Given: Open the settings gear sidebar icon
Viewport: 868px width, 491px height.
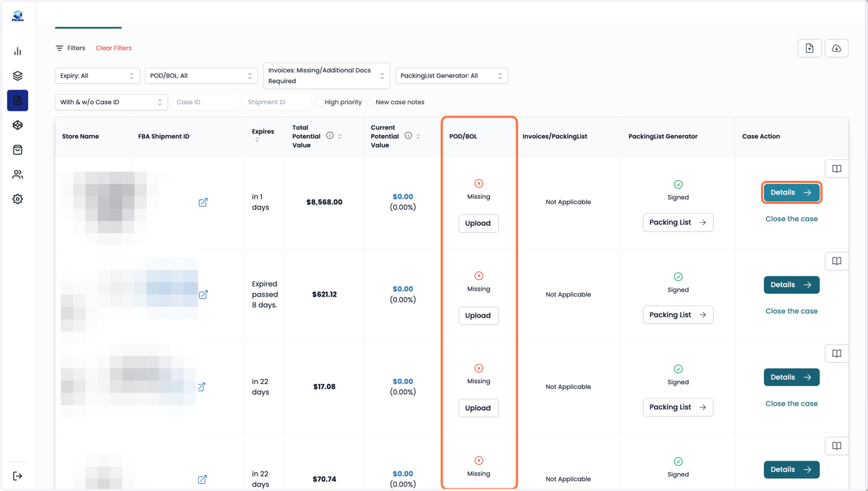Looking at the screenshot, I should pyautogui.click(x=17, y=199).
